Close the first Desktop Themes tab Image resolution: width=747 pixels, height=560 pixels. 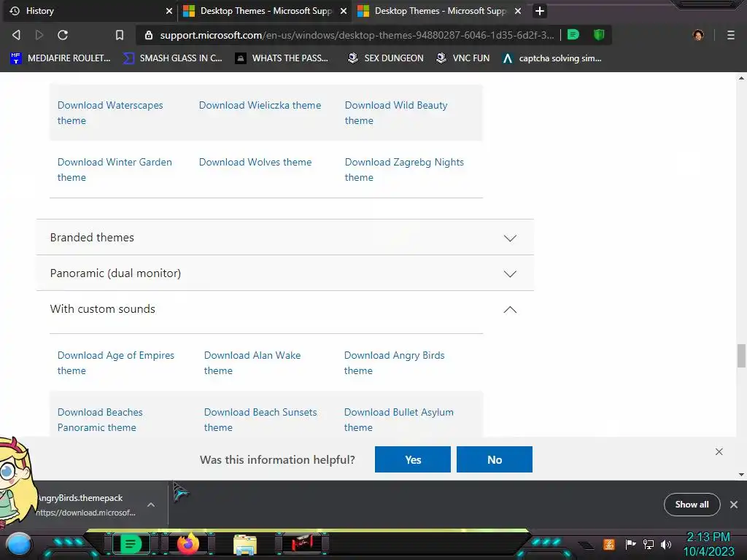[x=343, y=11]
